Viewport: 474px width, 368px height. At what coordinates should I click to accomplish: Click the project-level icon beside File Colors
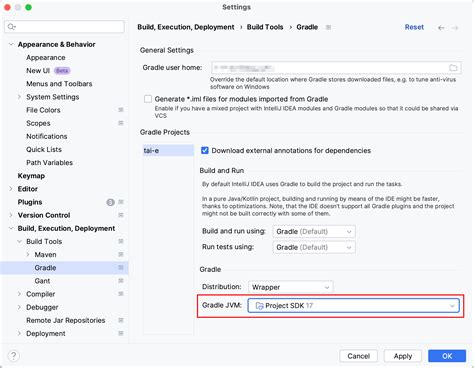[121, 110]
